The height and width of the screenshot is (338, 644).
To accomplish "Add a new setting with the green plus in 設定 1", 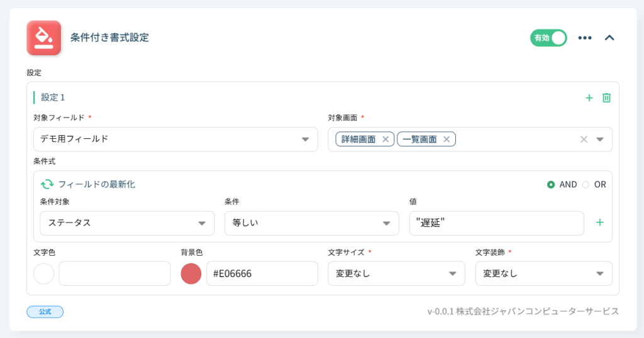I will click(589, 97).
